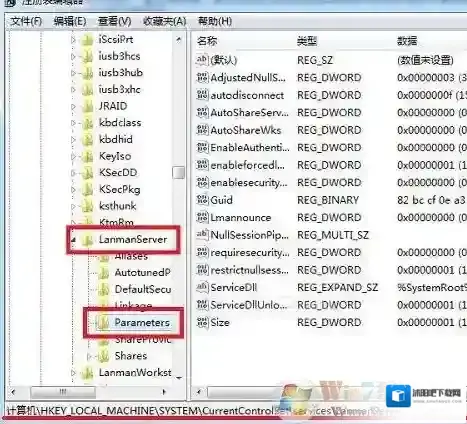Select the KSecDD folder icon

coord(87,173)
